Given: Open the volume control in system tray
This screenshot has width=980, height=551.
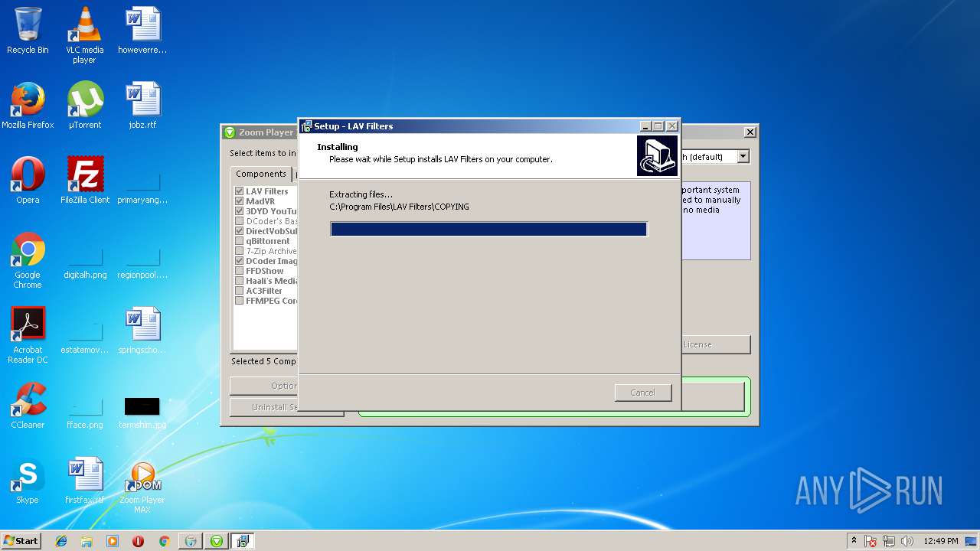Looking at the screenshot, I should click(907, 541).
